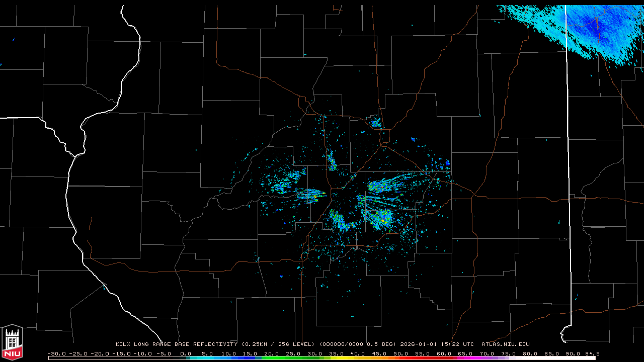Image resolution: width=644 pixels, height=362 pixels.
Task: Select the red 55.0 dBZ color band
Action: [x=423, y=358]
